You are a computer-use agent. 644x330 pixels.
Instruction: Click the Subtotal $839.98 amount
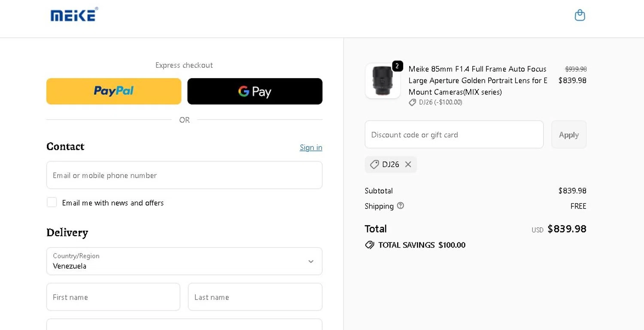pyautogui.click(x=572, y=191)
